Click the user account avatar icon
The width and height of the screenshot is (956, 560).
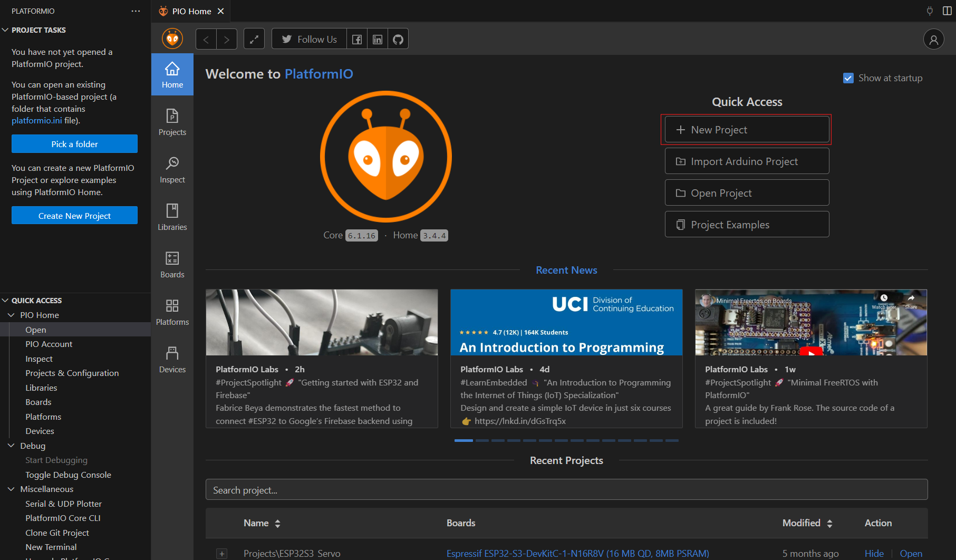[933, 39]
